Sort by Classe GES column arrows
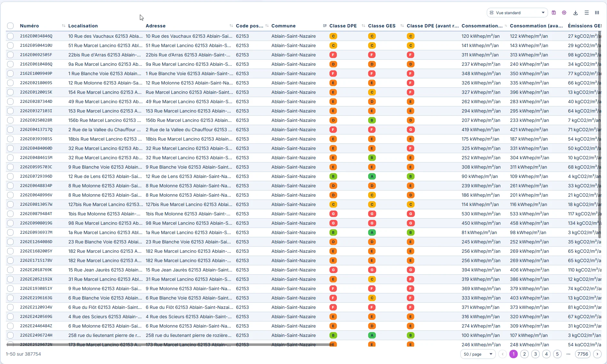Image resolution: width=607 pixels, height=364 pixels. [402, 26]
